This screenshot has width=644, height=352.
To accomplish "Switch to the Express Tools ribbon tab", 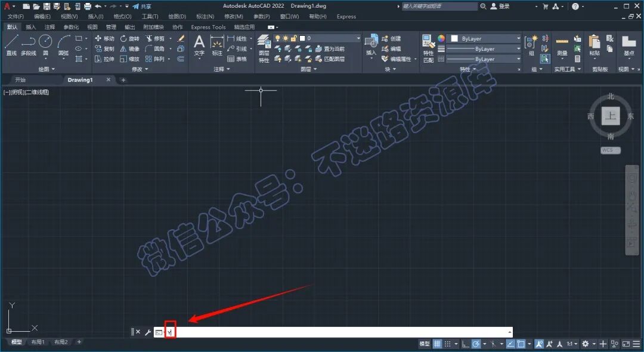I will (x=208, y=27).
